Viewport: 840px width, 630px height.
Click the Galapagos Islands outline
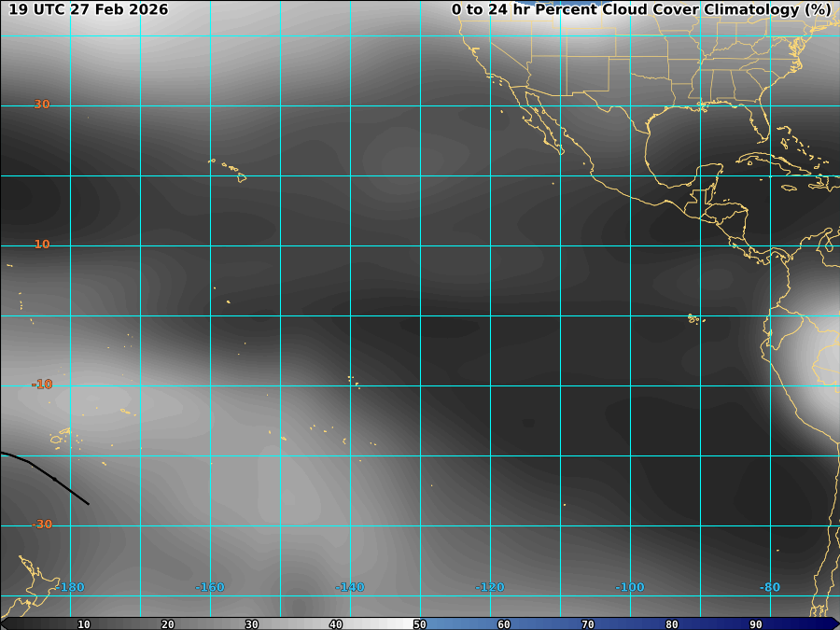[694, 320]
